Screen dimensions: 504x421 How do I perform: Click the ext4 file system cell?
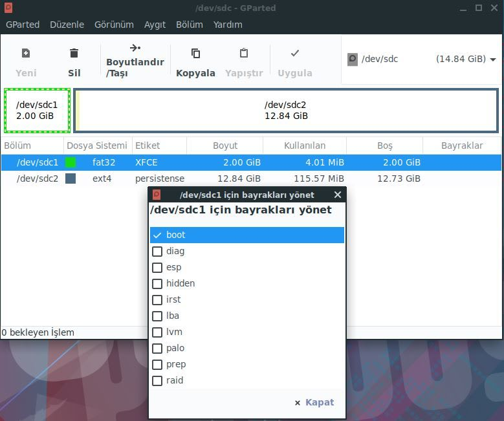[102, 178]
